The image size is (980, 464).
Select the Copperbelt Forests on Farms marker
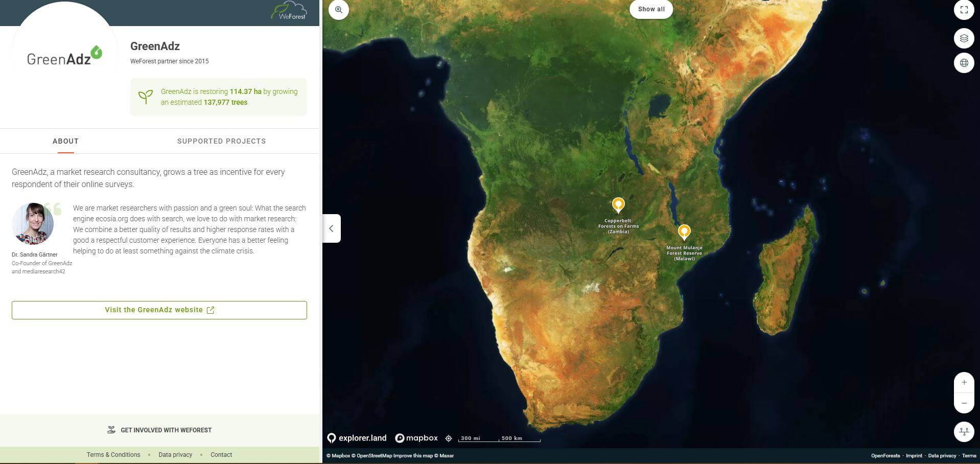point(618,205)
